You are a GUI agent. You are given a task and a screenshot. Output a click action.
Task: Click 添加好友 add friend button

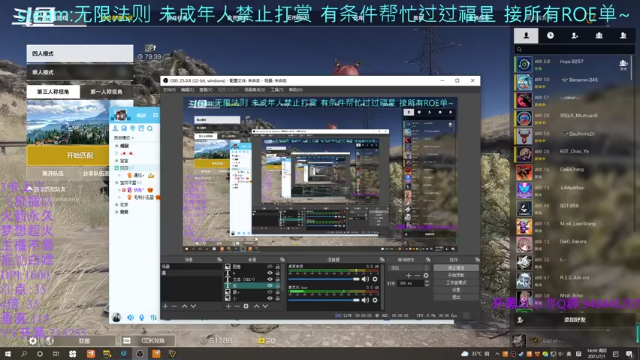(x=574, y=320)
